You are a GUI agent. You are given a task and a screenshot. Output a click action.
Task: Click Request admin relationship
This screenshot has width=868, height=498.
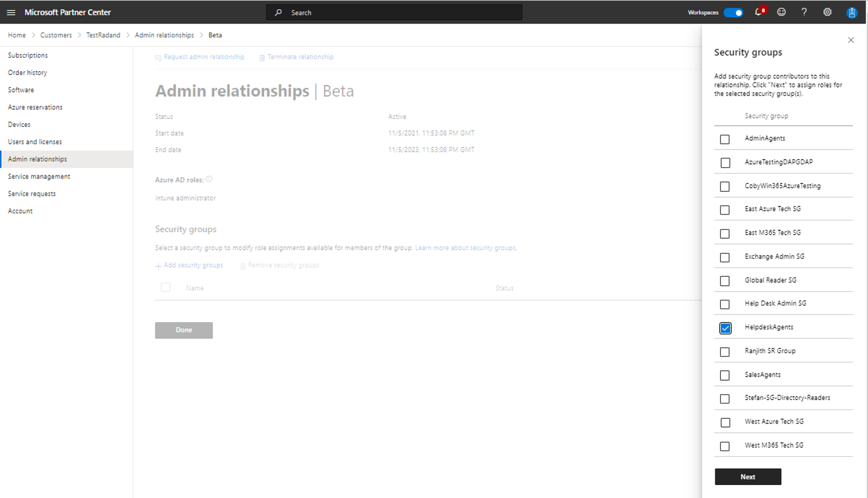(204, 57)
